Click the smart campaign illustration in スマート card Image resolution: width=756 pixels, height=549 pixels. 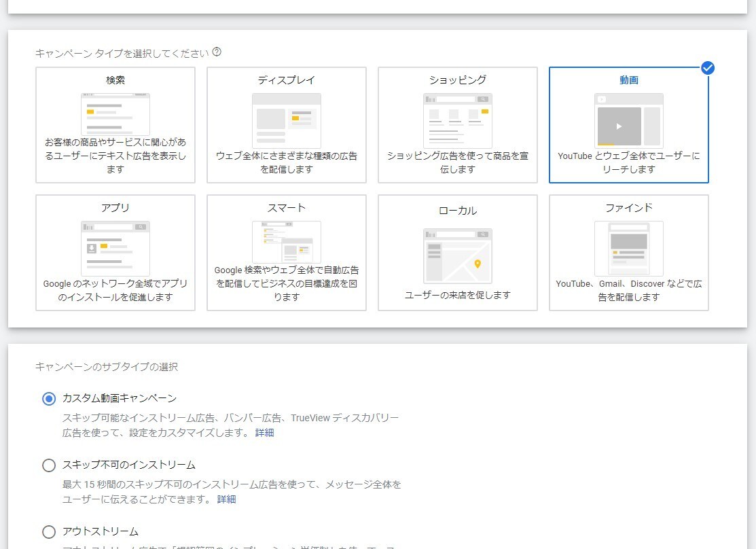[x=287, y=242]
